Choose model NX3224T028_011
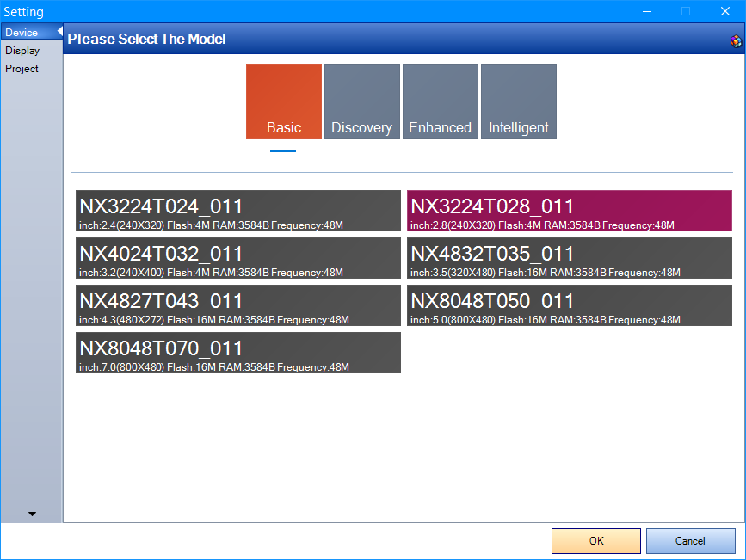The height and width of the screenshot is (560, 746). point(569,211)
